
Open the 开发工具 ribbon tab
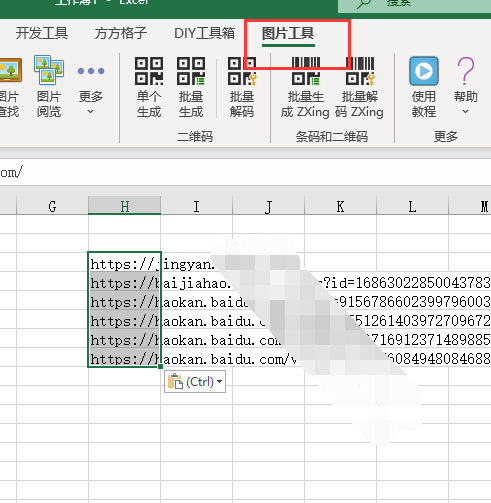42,33
